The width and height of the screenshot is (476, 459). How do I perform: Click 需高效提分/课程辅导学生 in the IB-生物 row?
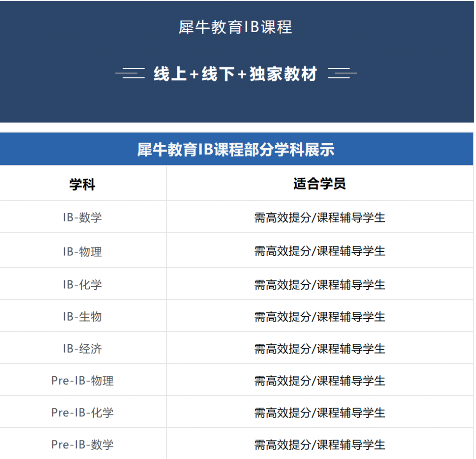click(320, 317)
